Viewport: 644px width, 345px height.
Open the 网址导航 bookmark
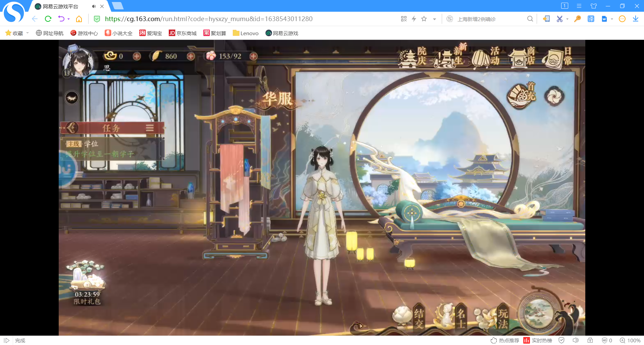[x=50, y=33]
